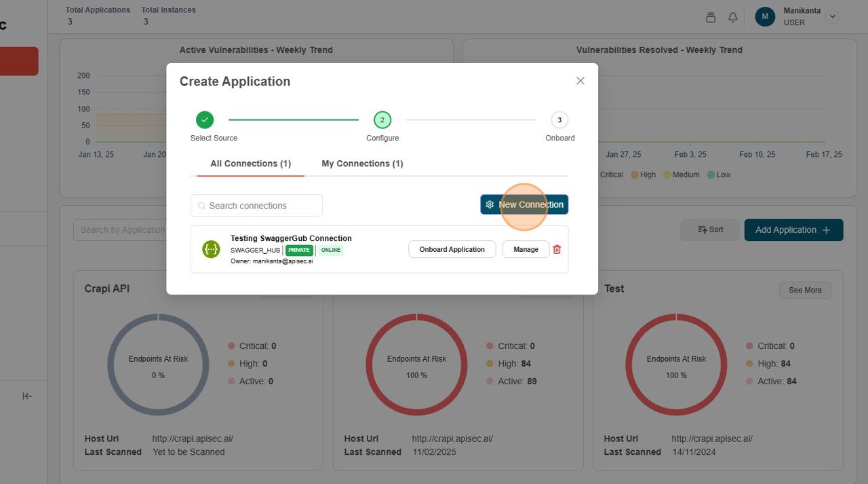Delete the Testing SwaggerGub Connection via trash icon

click(557, 249)
